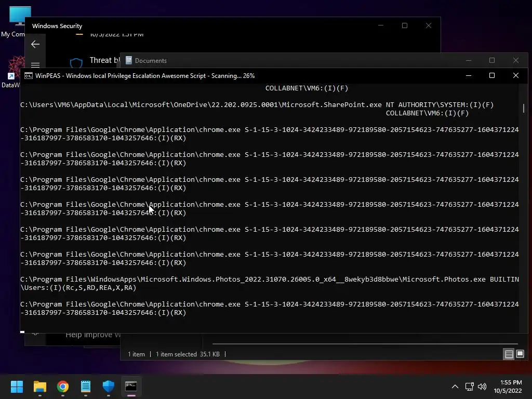This screenshot has width=532, height=399.
Task: Minimize the WinPEAS console window
Action: (469, 76)
